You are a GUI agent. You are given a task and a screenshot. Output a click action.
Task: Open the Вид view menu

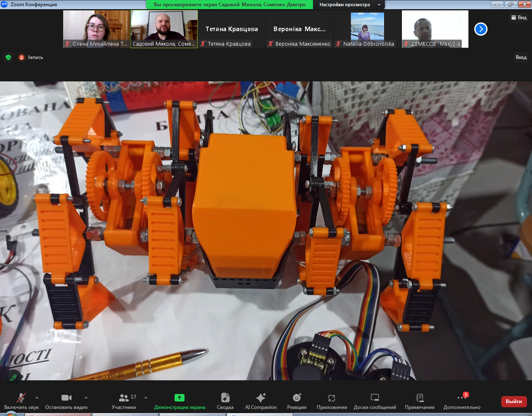click(519, 17)
